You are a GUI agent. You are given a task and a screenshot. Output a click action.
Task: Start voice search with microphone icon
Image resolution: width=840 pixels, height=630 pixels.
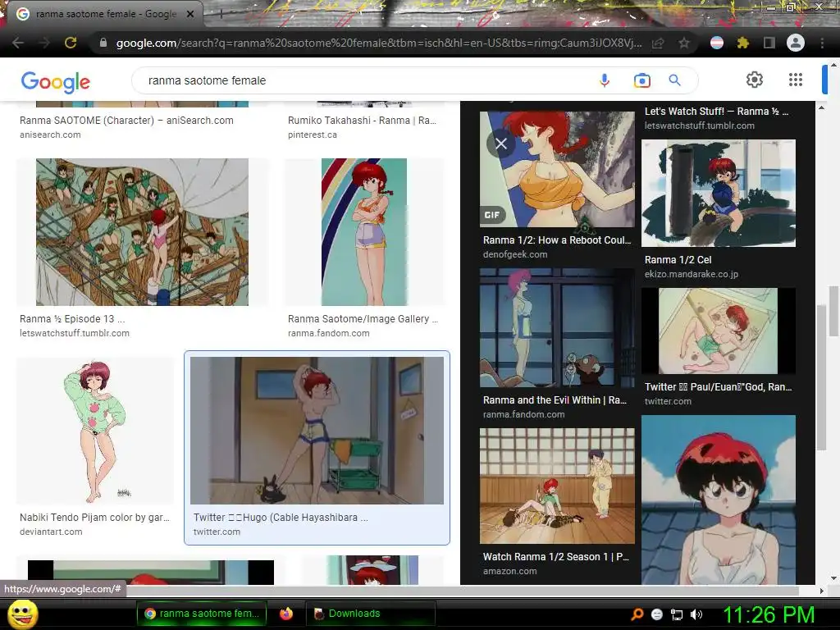click(605, 80)
